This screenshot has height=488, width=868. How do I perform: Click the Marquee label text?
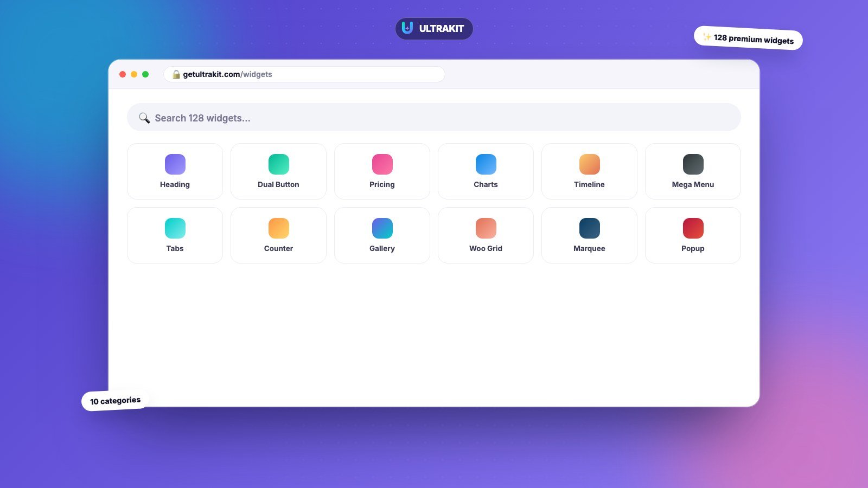(589, 248)
